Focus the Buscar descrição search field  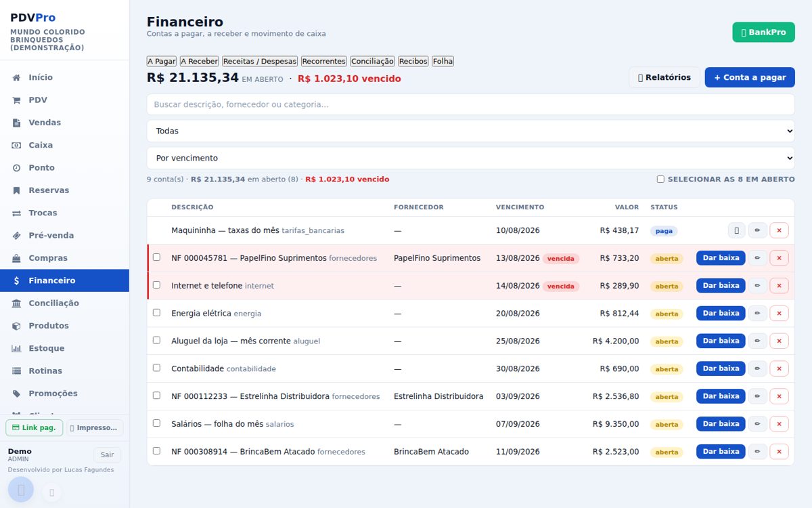pos(470,104)
